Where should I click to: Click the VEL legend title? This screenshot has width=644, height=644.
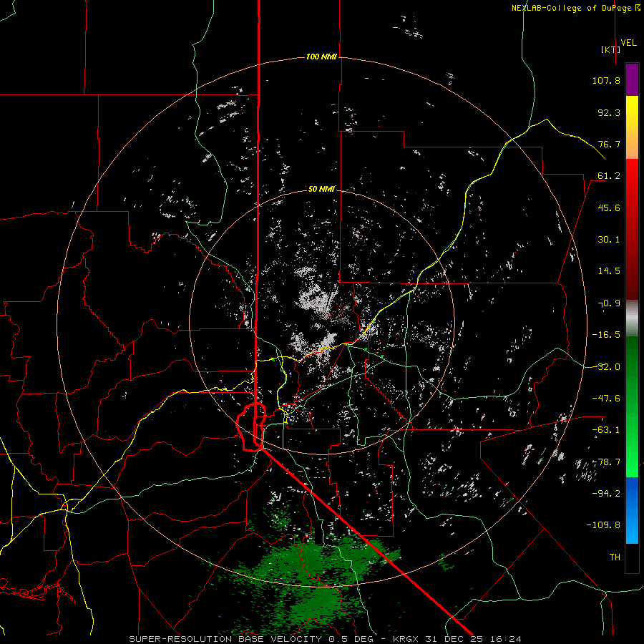pyautogui.click(x=628, y=43)
